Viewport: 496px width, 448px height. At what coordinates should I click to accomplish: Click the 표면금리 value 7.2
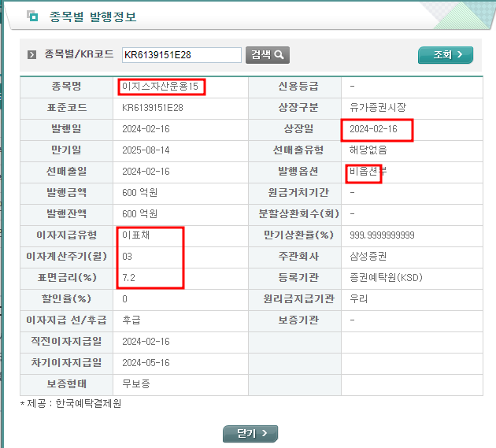(x=129, y=278)
